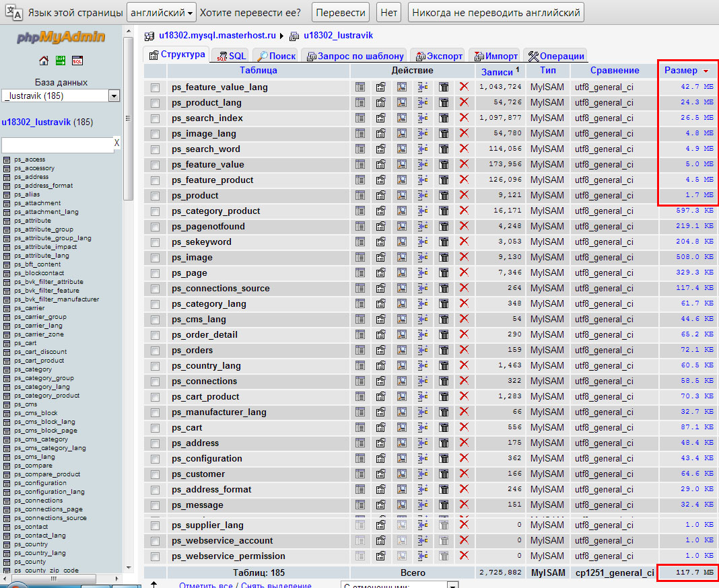
Task: Open the SQL query window icon
Action: pos(77,61)
